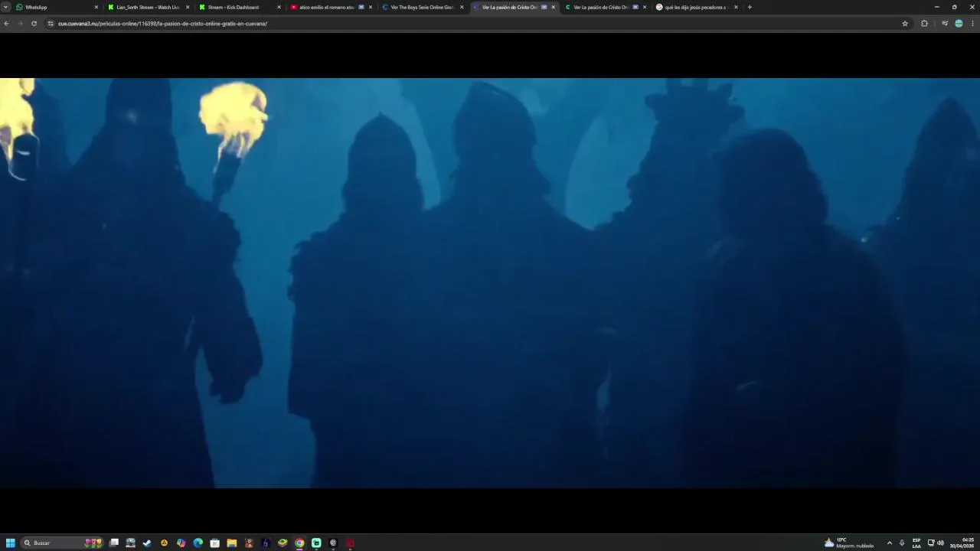
Task: Open network settings tray icon
Action: click(931, 543)
